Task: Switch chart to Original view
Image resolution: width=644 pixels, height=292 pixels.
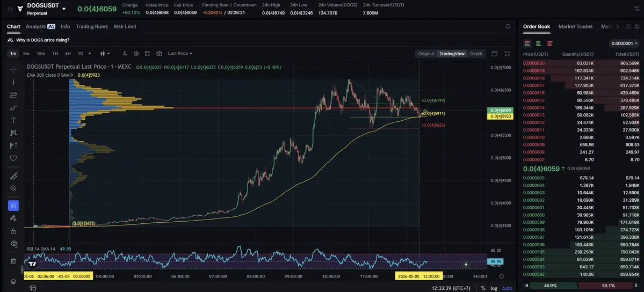Action: click(x=426, y=53)
